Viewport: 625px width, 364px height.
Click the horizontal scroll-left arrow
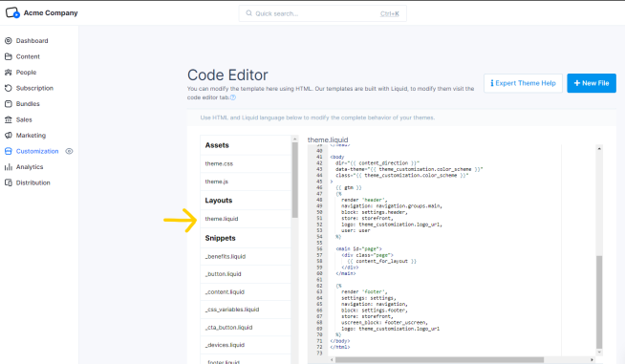pos(332,359)
